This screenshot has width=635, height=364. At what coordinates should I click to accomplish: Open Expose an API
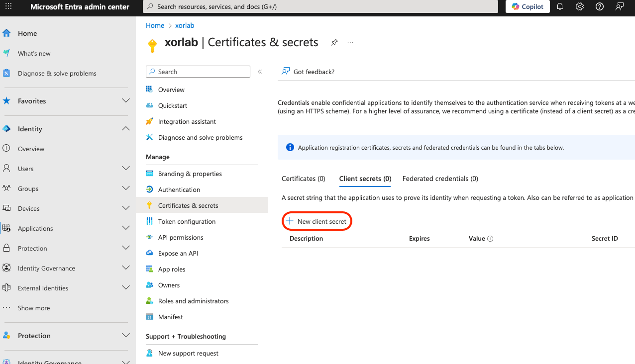click(178, 253)
